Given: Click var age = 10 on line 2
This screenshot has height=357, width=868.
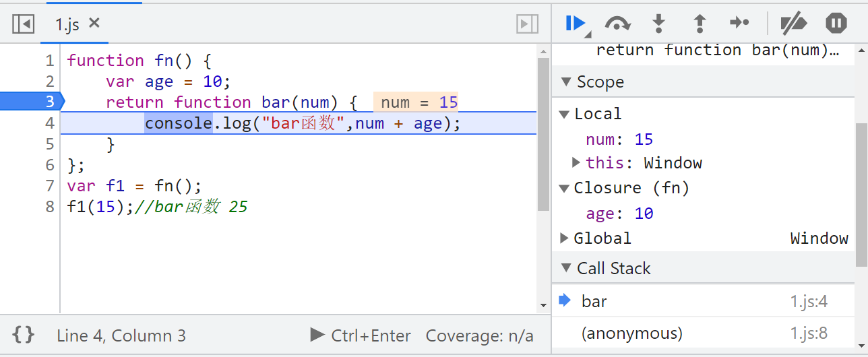Looking at the screenshot, I should (168, 82).
